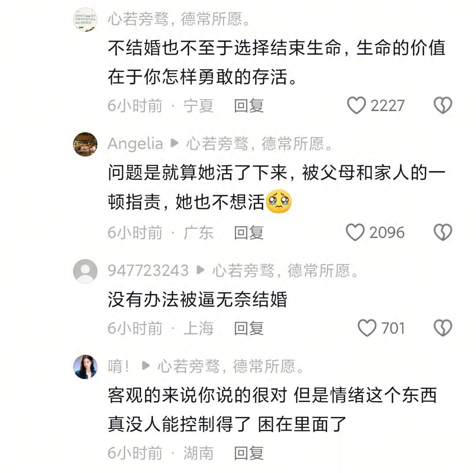The height and width of the screenshot is (473, 476).
Task: Like the comment with 701 likes
Action: pyautogui.click(x=367, y=328)
